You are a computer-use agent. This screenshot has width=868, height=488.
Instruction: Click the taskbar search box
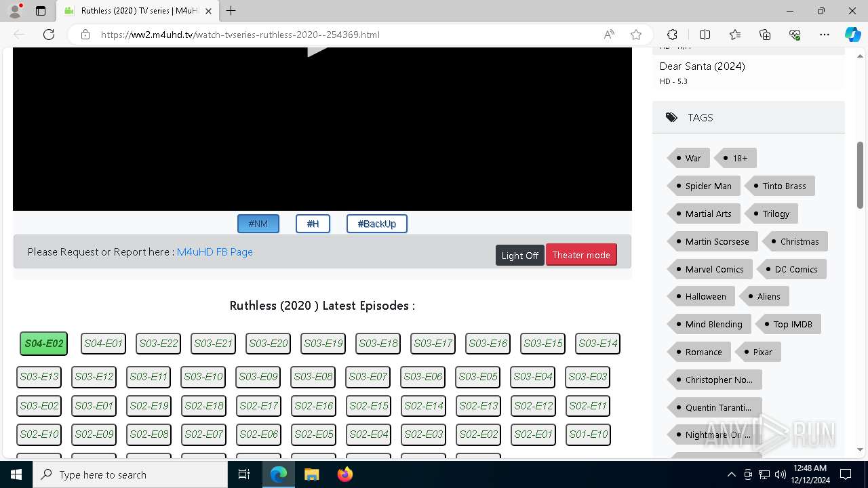(x=130, y=474)
